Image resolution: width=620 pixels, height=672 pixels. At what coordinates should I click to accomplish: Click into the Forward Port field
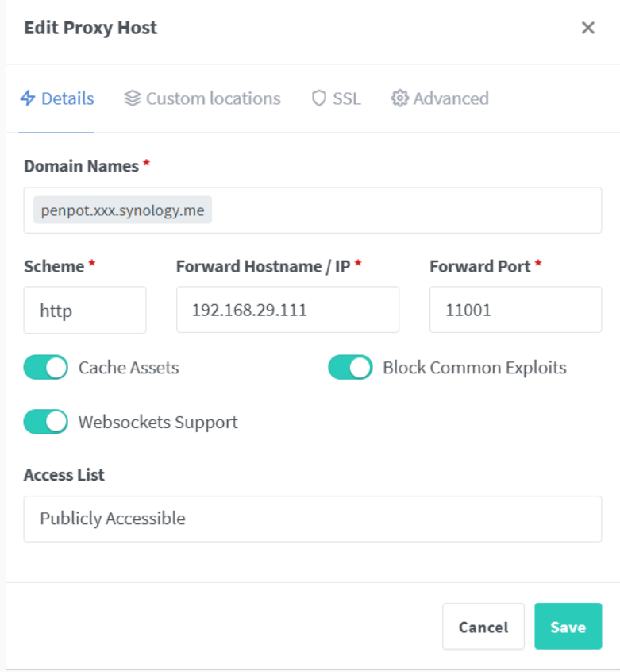[515, 310]
